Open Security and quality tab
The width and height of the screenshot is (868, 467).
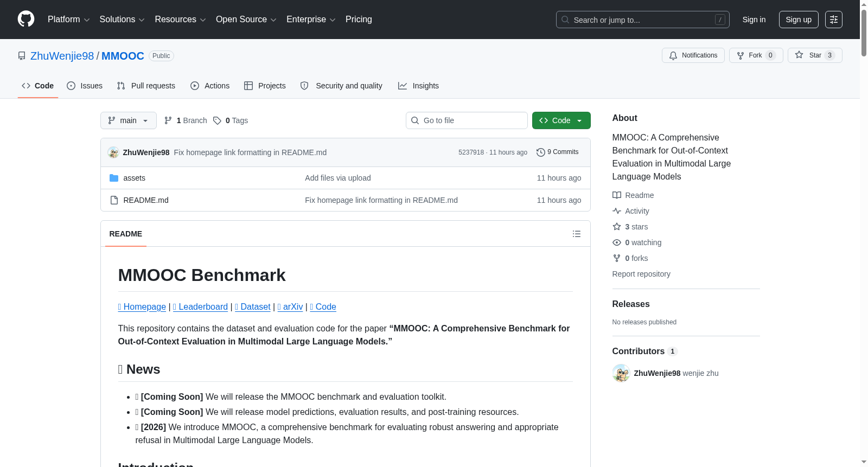point(341,86)
